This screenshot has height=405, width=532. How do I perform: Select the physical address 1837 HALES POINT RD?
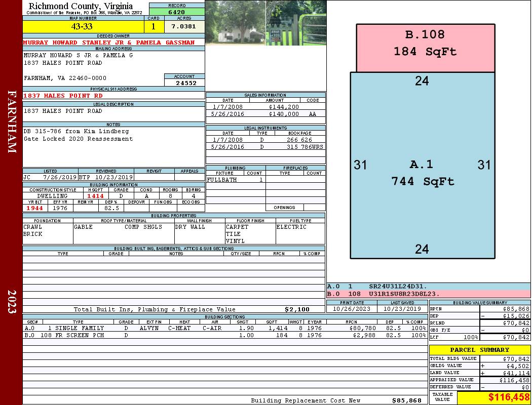[63, 96]
